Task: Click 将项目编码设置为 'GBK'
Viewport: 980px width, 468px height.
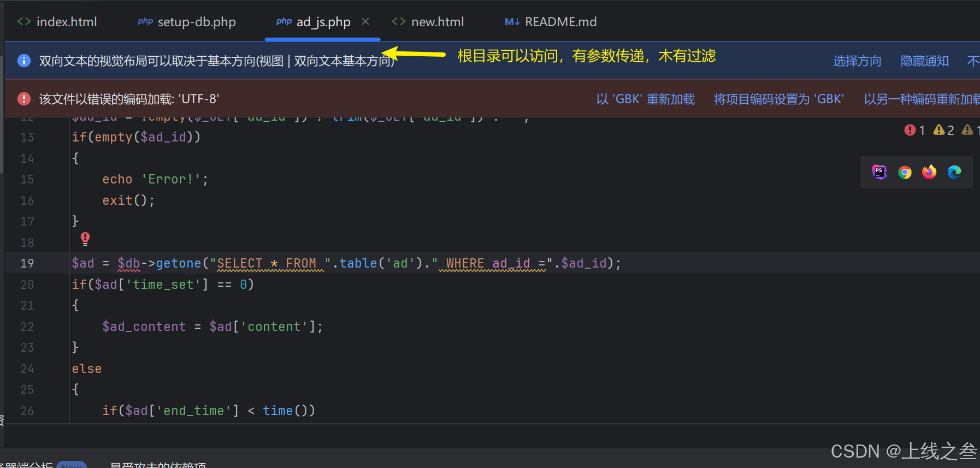Action: 779,99
